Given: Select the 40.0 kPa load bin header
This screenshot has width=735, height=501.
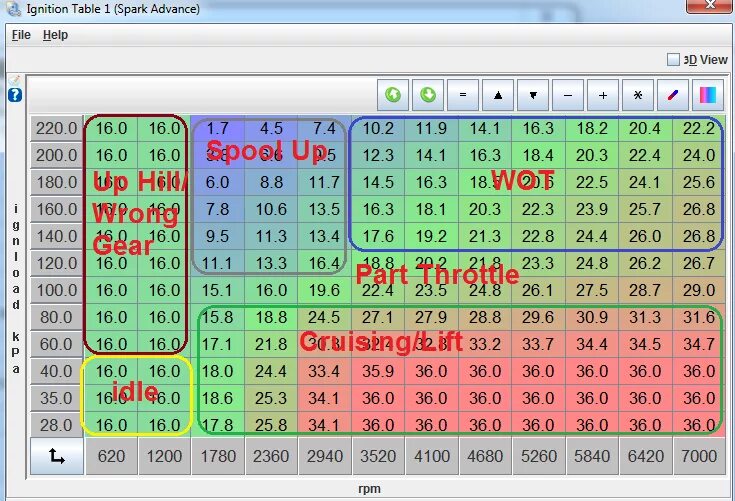Looking at the screenshot, I should click(56, 371).
